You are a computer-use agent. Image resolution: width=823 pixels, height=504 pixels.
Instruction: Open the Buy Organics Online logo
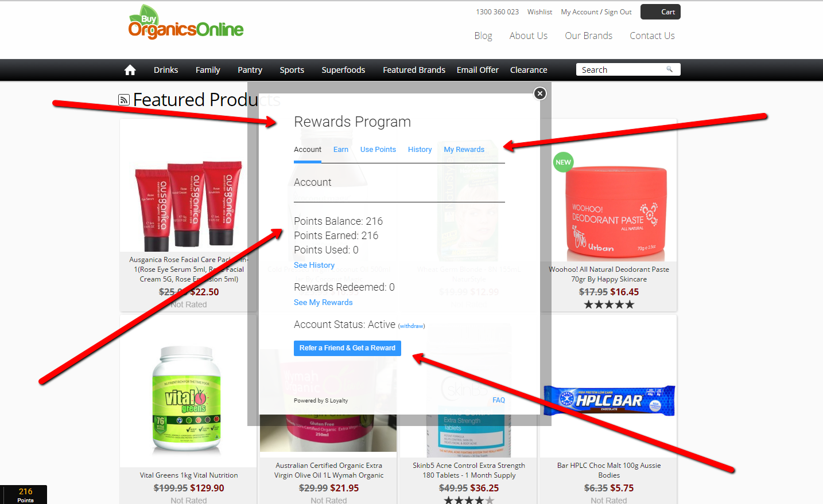pyautogui.click(x=186, y=22)
